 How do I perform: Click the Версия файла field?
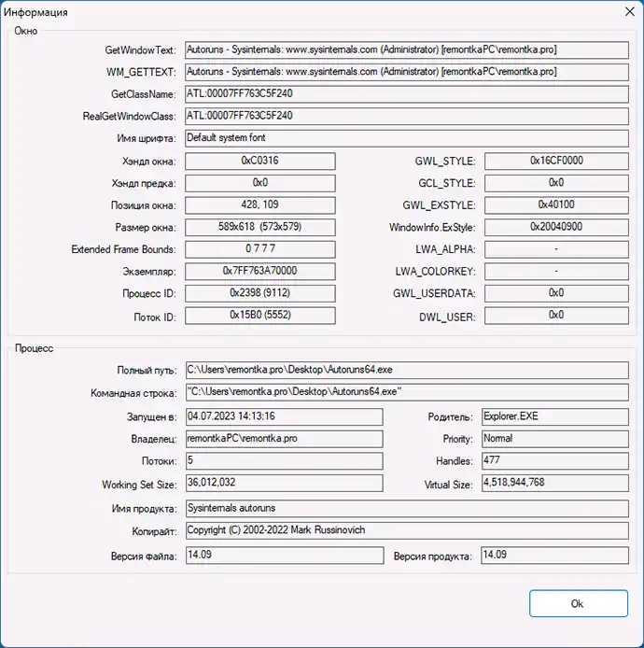pos(285,555)
